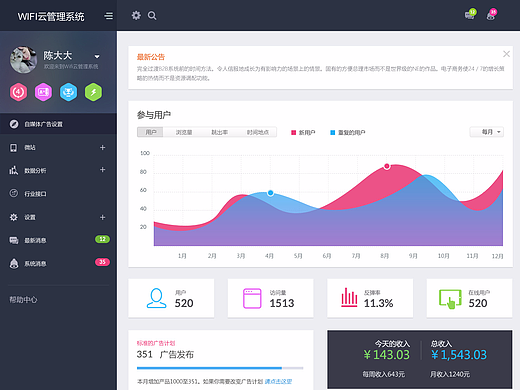Open the 每月 period dropdown
Screen dimensions: 520x390
tap(487, 132)
